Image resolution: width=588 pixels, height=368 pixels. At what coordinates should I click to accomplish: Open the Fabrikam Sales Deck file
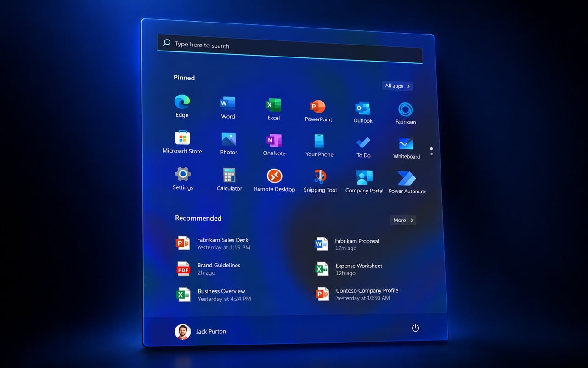click(x=214, y=243)
